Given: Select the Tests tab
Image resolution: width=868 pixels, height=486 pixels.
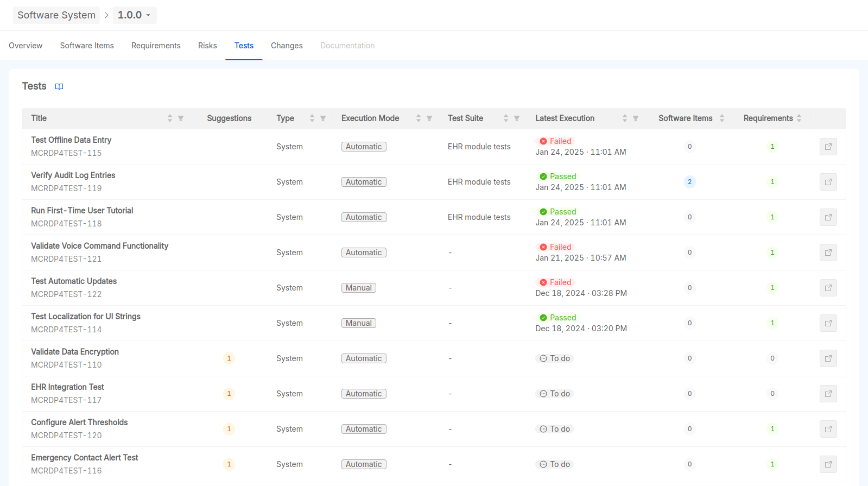Looking at the screenshot, I should [x=244, y=46].
